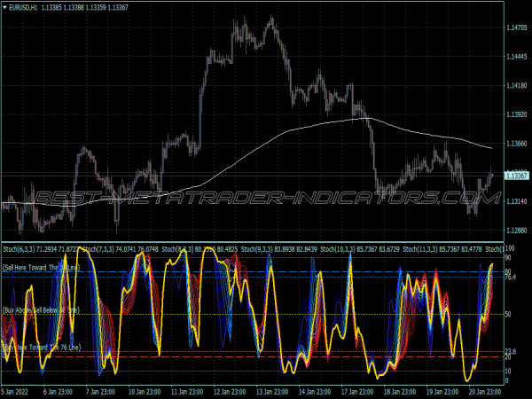This screenshot has height=399, width=532.
Task: Click the 23.6 level on stochastic scale
Action: click(x=511, y=351)
